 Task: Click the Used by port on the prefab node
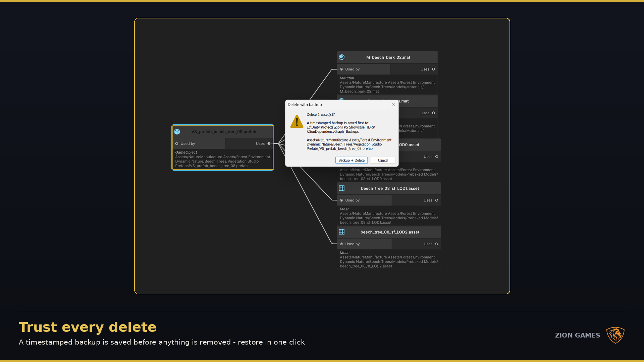click(x=177, y=144)
